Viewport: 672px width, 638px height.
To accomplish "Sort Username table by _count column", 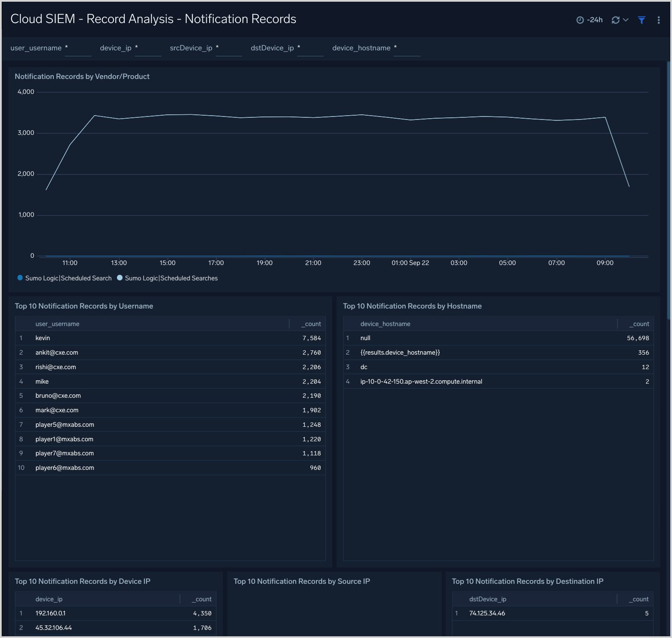I will pos(313,324).
